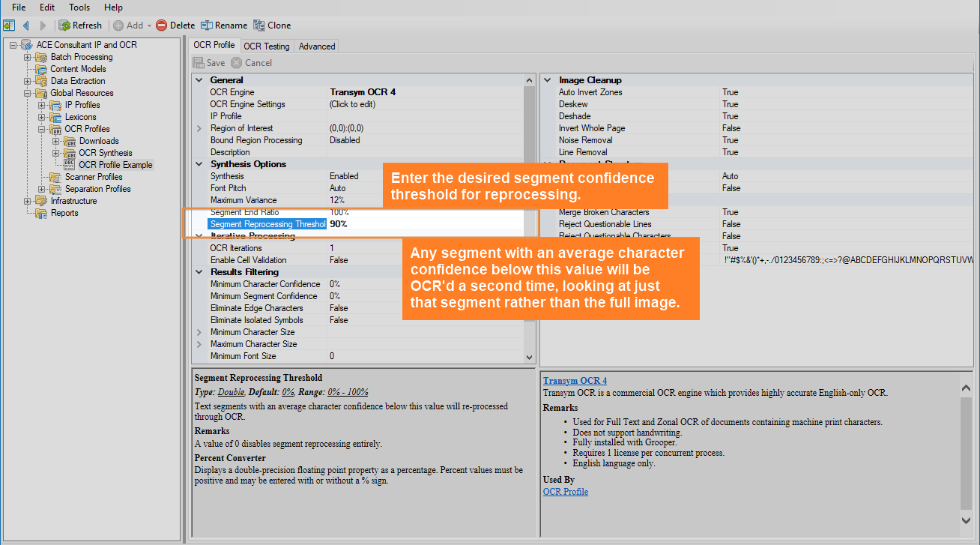This screenshot has width=980, height=545.
Task: Select the Downloads folder icon
Action: coord(70,141)
